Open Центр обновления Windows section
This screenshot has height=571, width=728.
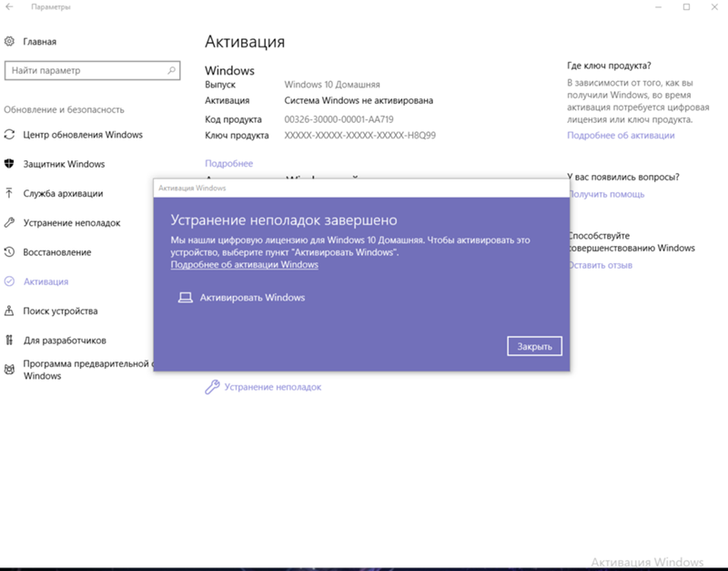[x=83, y=135]
